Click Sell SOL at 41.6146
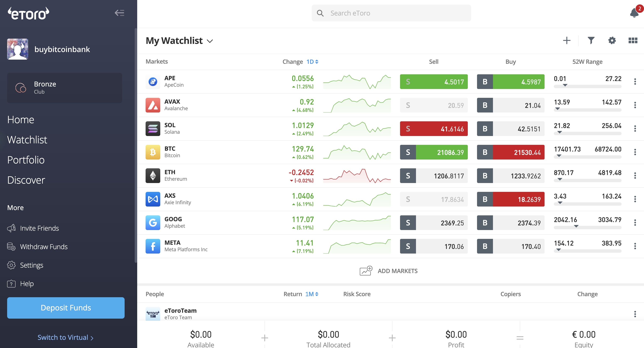The width and height of the screenshot is (644, 348). coord(434,129)
